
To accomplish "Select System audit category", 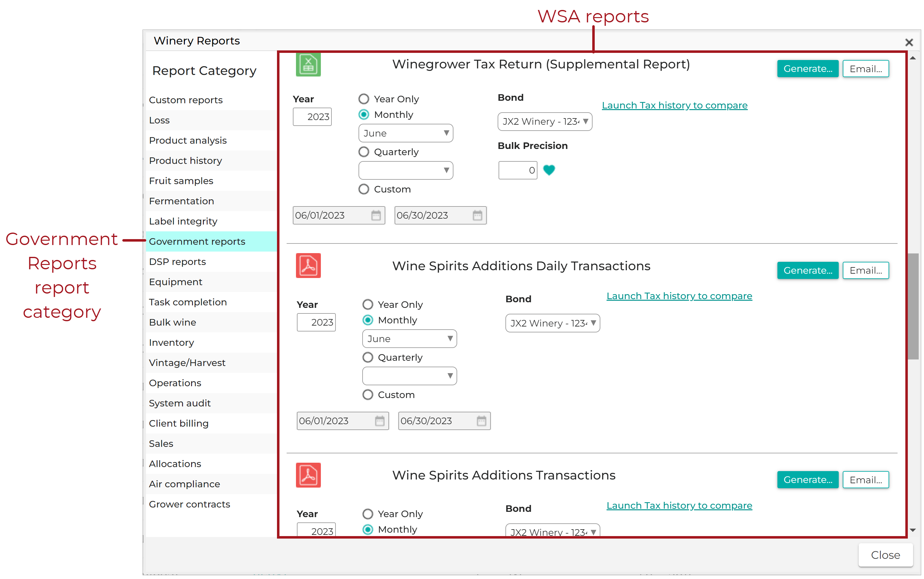I will coord(211,403).
